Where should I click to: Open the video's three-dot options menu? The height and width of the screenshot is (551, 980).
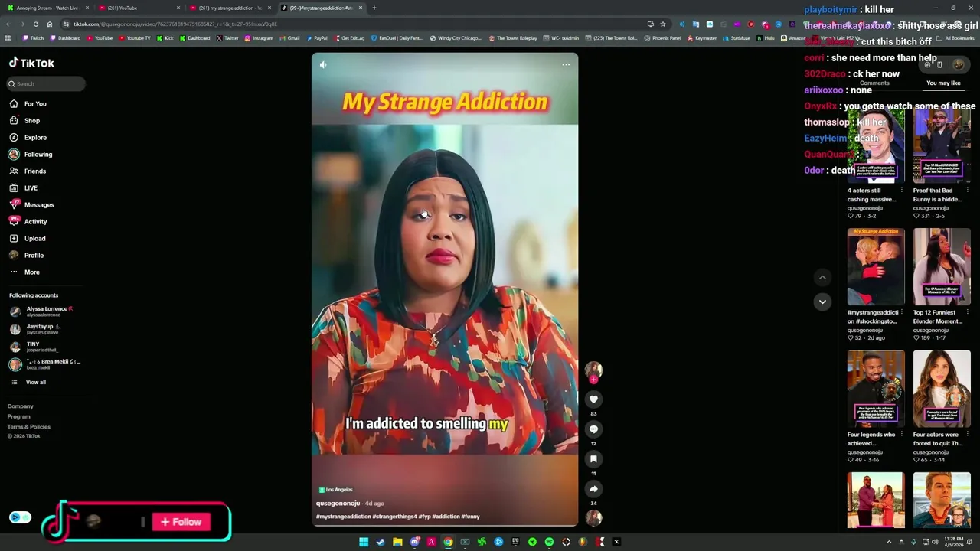pyautogui.click(x=566, y=65)
